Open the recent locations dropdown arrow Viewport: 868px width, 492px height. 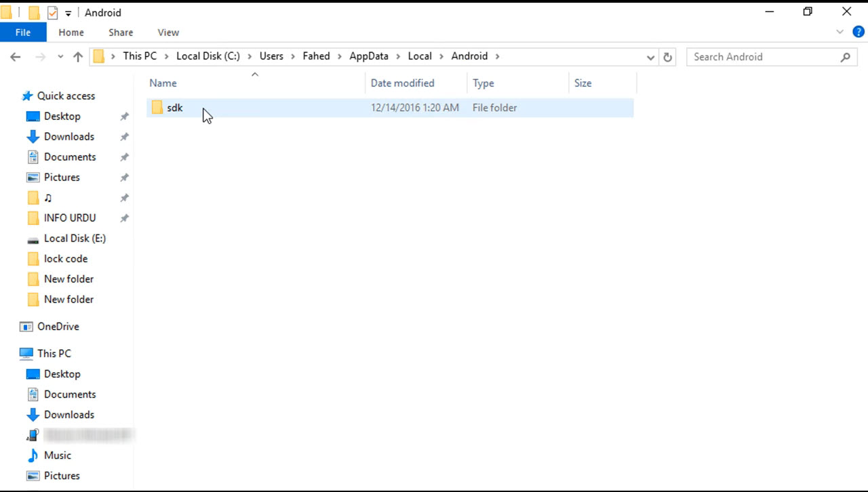[60, 57]
